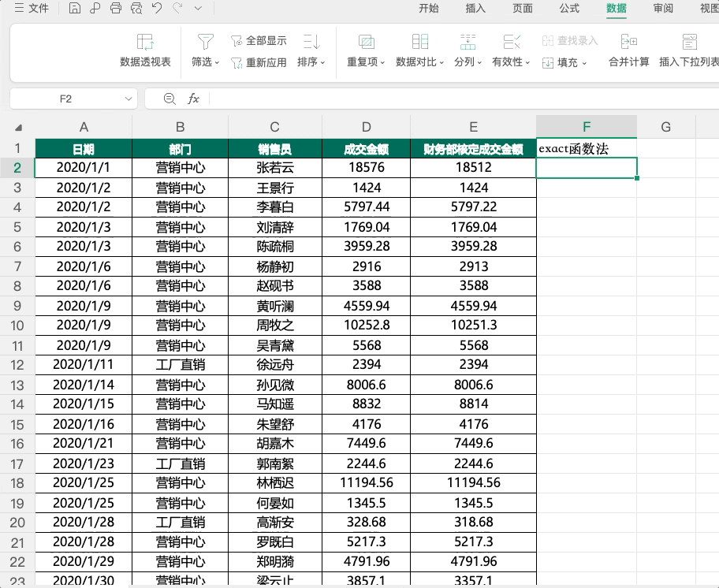Click the 插入下拉列表 icon
719x588 pixels.
689,42
